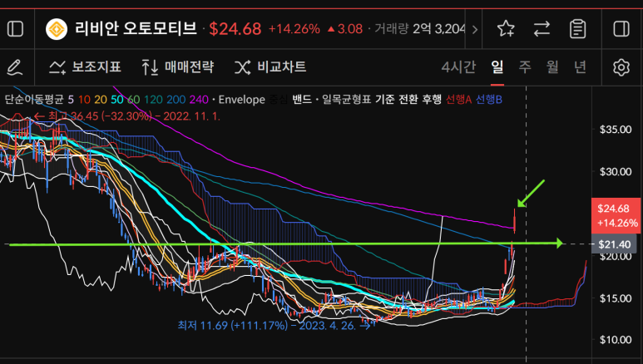This screenshot has height=364, width=643.
Task: Click 선행B span label
Action: [488, 100]
